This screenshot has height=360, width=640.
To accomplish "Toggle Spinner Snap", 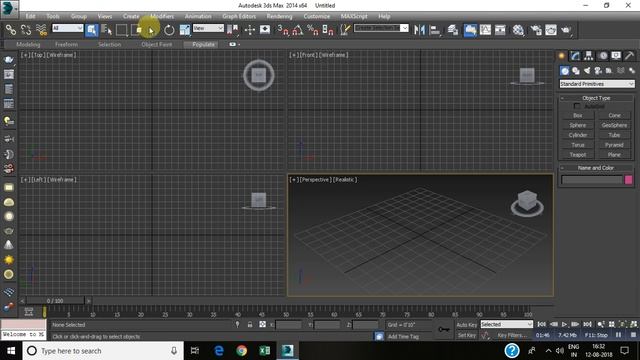I will pyautogui.click(x=328, y=30).
